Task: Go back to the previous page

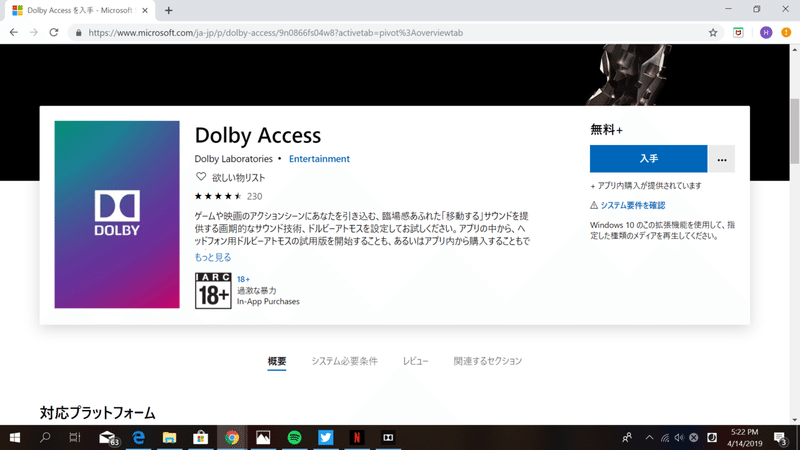Action: (14, 33)
